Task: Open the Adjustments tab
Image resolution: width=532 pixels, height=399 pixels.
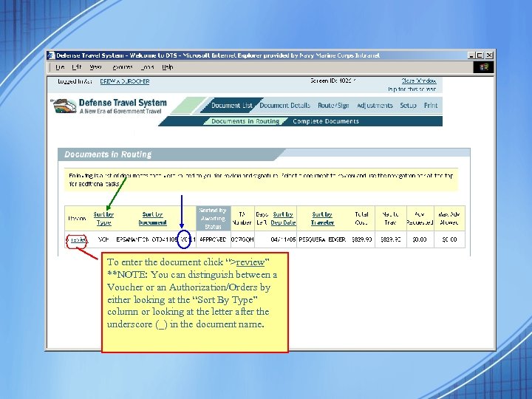Action: [x=375, y=106]
